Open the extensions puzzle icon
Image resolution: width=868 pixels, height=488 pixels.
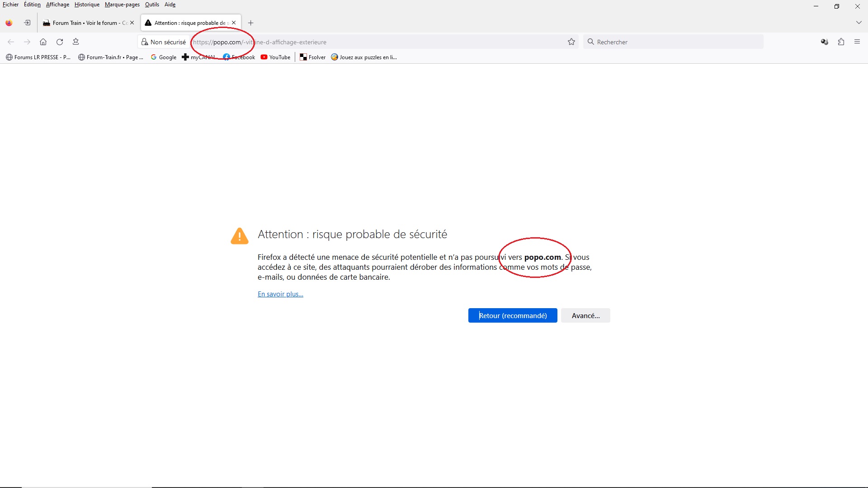tap(841, 42)
